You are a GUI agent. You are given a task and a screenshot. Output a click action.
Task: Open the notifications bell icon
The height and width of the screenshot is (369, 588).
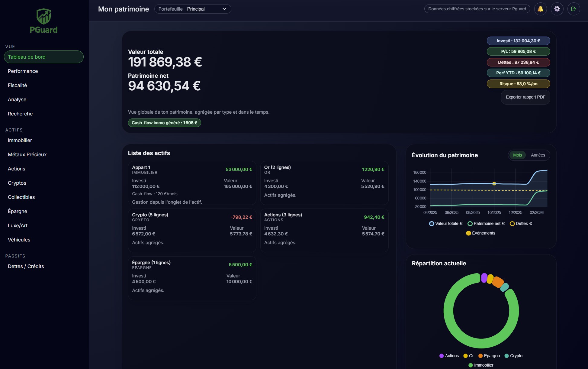pos(541,9)
